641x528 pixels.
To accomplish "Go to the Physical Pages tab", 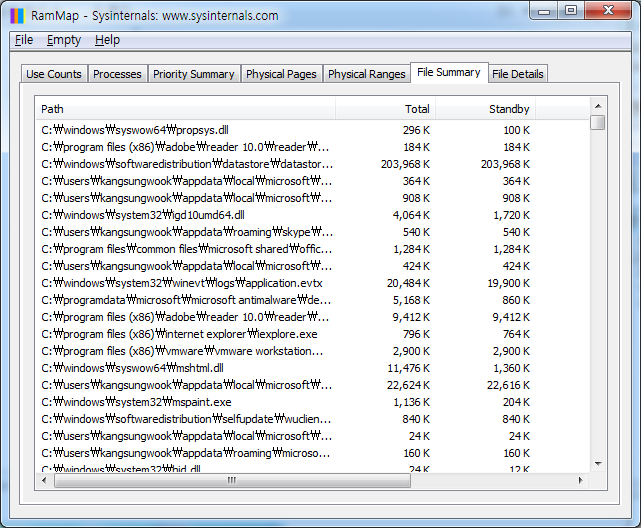I will 281,74.
